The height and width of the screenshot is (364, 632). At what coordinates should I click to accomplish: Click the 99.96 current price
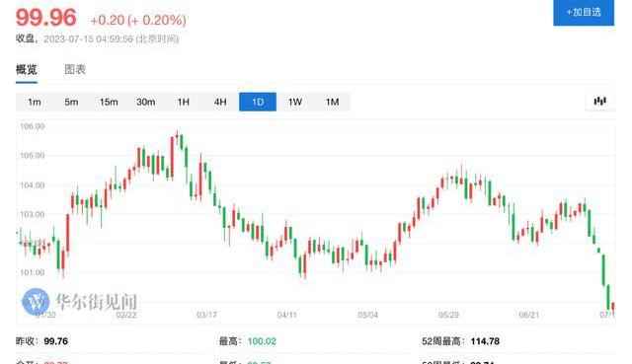coord(46,18)
